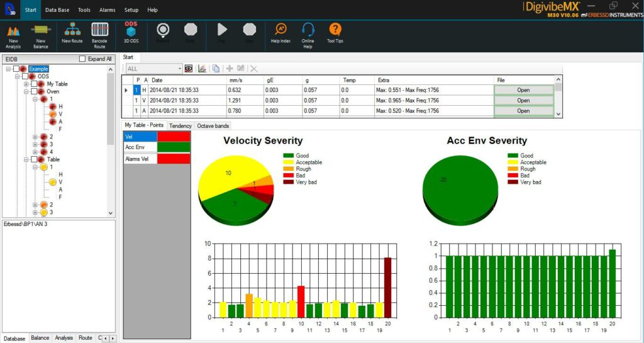Screen dimensions: 644x343
Task: Click the Play triangle icon
Action: [x=222, y=30]
